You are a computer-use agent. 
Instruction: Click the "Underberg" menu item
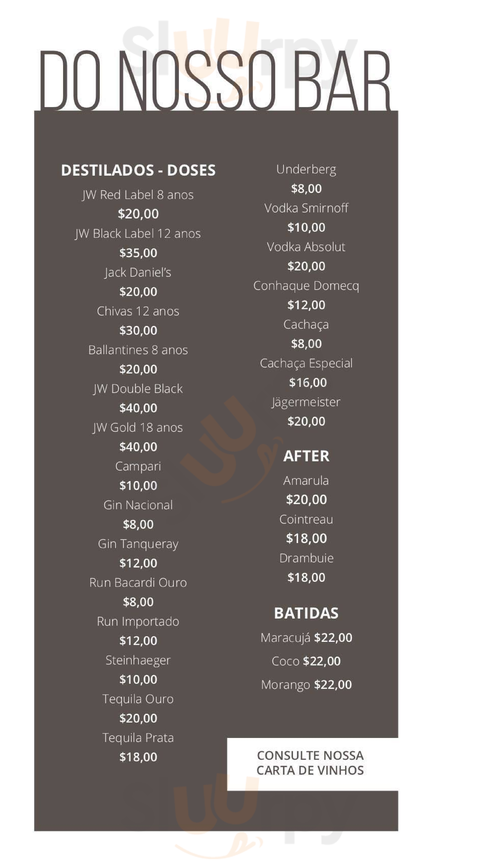(x=306, y=170)
